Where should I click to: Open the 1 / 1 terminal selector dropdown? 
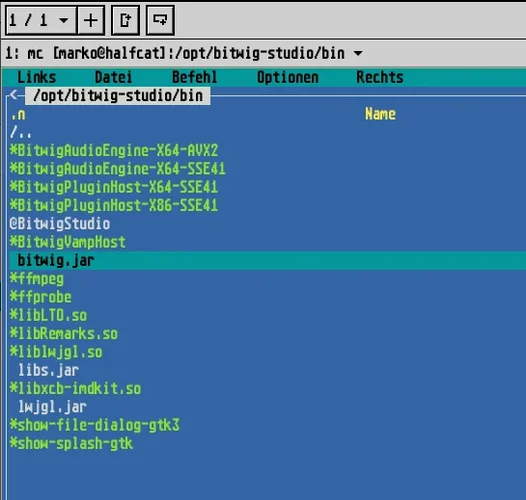(x=41, y=20)
